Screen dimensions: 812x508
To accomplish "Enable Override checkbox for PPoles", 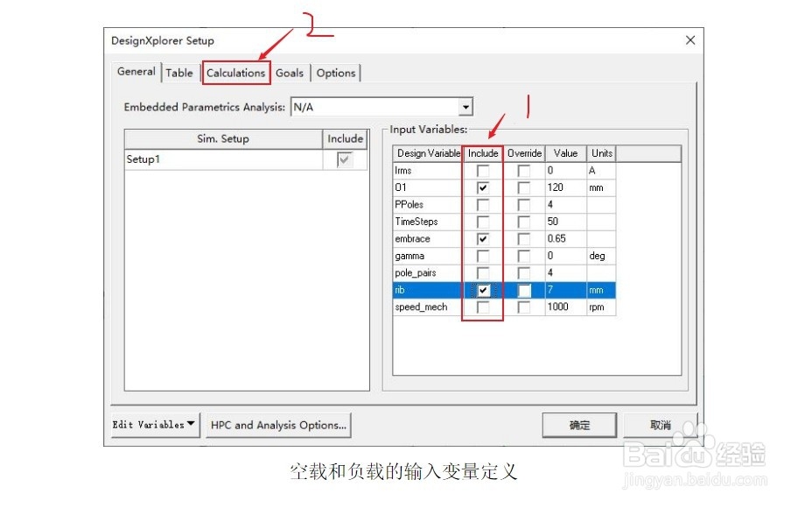I will 524,205.
